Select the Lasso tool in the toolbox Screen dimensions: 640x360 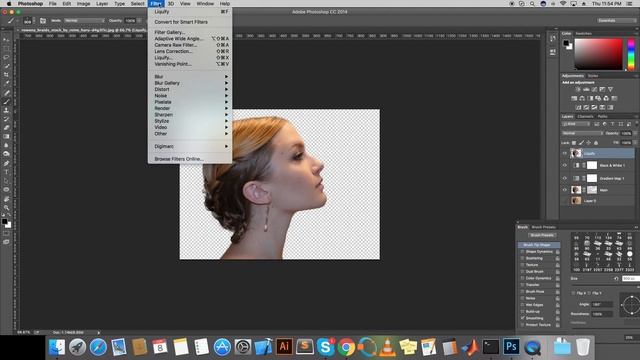6,57
